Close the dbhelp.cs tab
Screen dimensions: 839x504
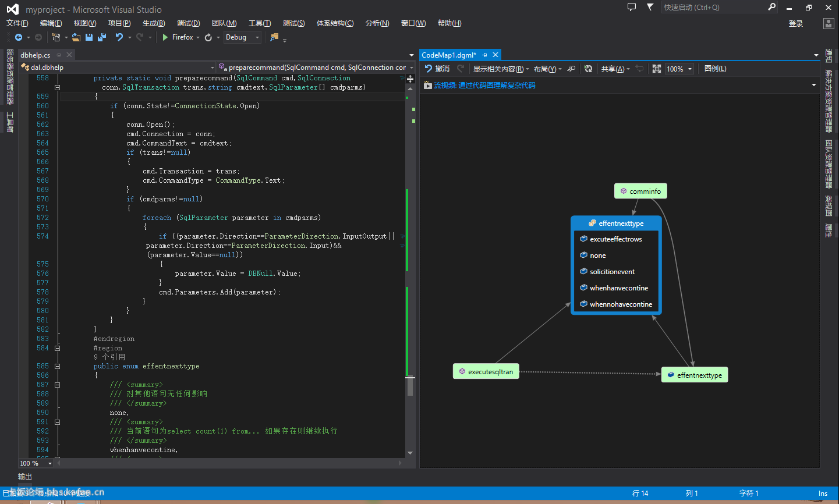click(x=69, y=55)
